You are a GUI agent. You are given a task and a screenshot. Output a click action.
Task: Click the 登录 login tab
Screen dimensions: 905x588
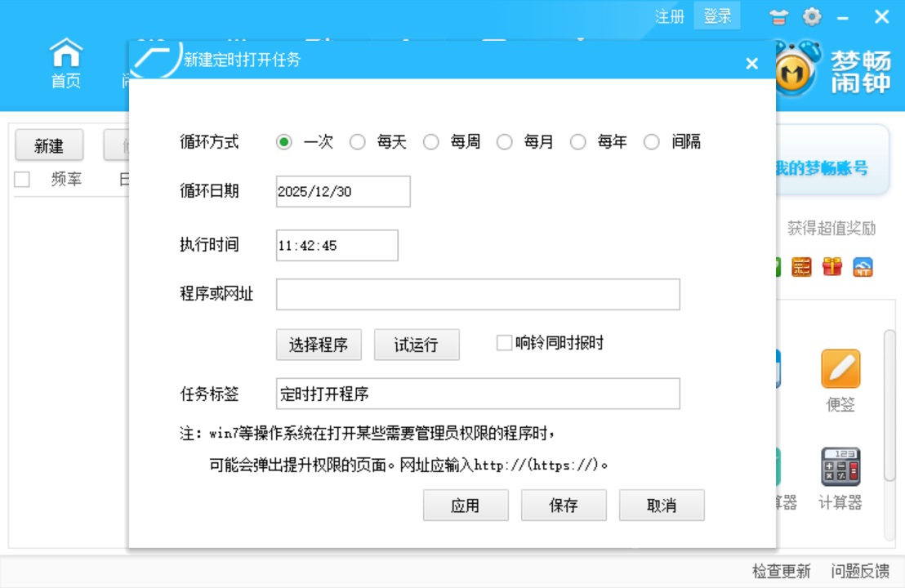pos(716,16)
